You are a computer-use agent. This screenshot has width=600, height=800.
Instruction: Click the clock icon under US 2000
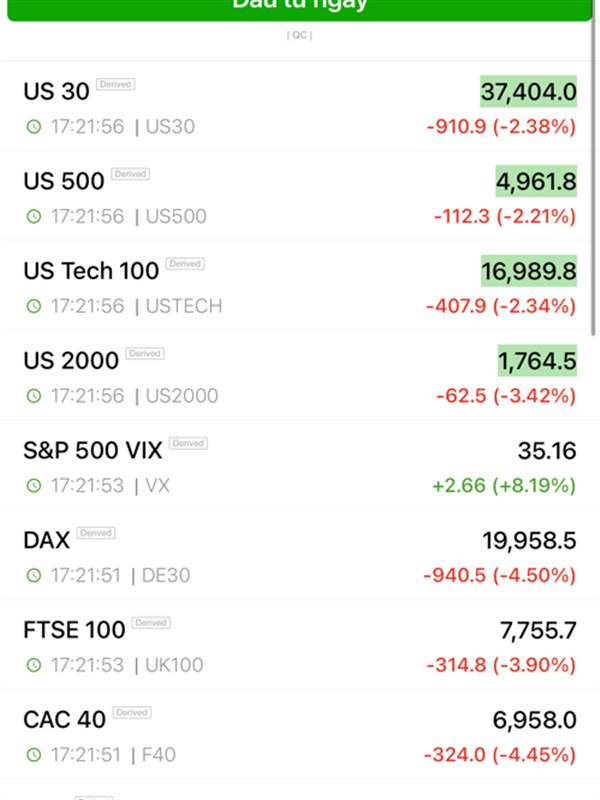coord(34,396)
